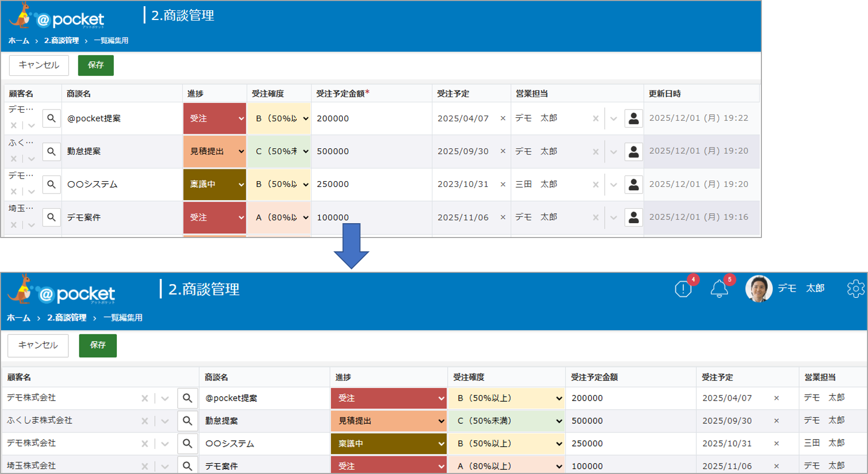Open the C（50%未満） dropdown in lower table
Screen dimensions: 868x474
(506, 421)
